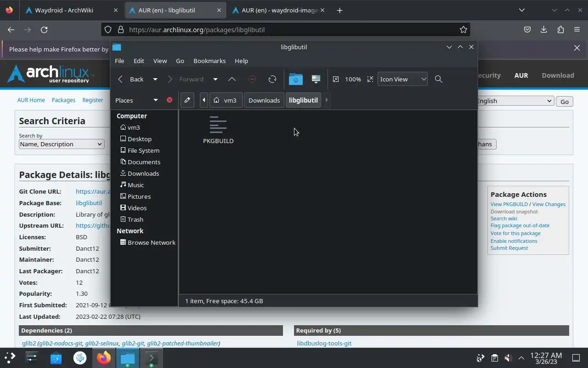588x368 pixels.
Task: Open Home folder toolbar icon
Action: click(296, 79)
